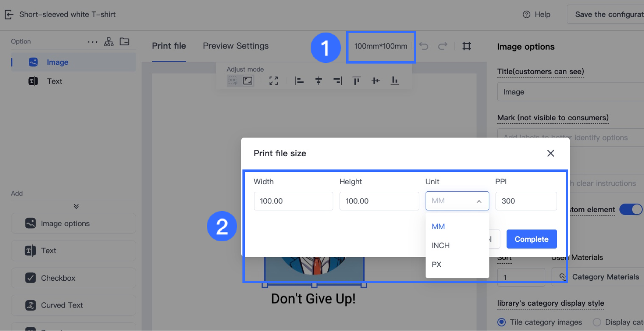Open the 100mm*100mm print size setting

click(381, 46)
